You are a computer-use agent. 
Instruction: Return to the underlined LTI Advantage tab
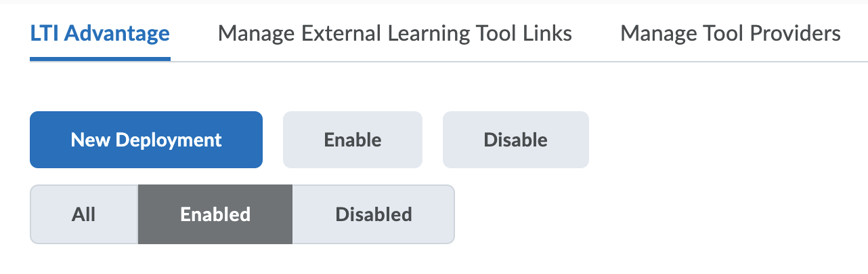100,33
